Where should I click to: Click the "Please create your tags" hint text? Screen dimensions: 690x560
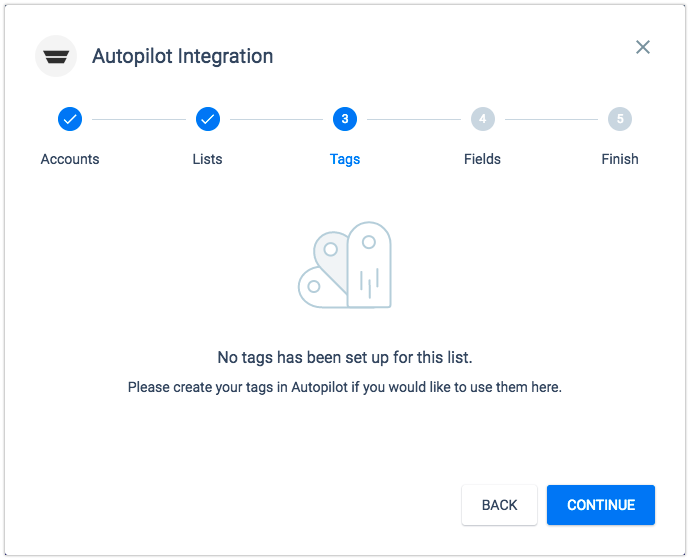click(x=345, y=387)
